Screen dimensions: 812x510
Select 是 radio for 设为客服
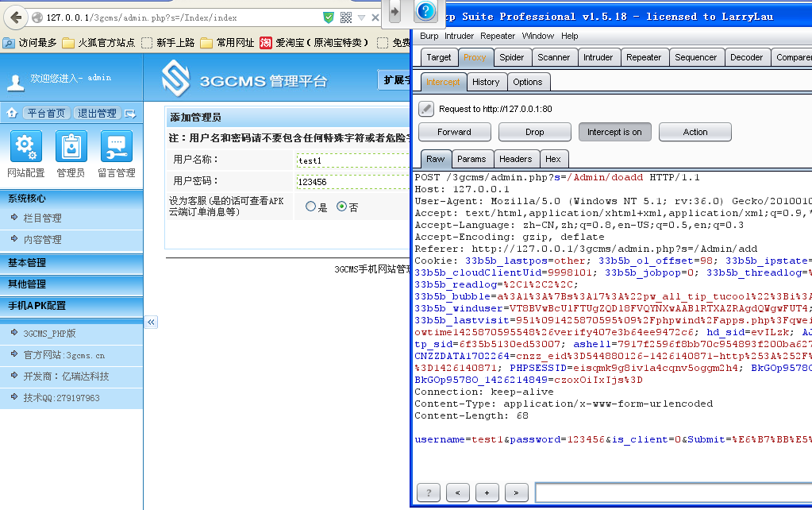(x=310, y=207)
